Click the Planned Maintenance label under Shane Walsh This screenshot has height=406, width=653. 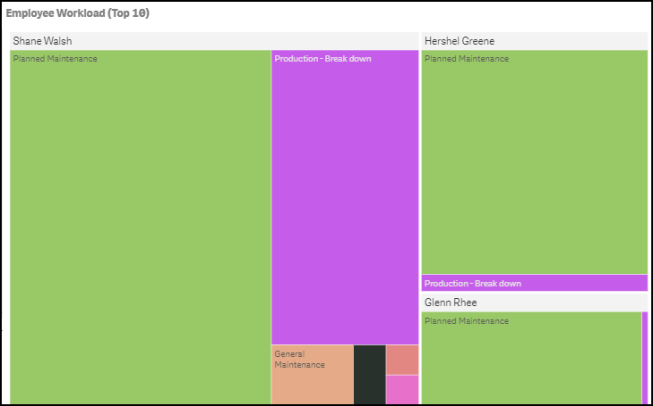click(55, 59)
